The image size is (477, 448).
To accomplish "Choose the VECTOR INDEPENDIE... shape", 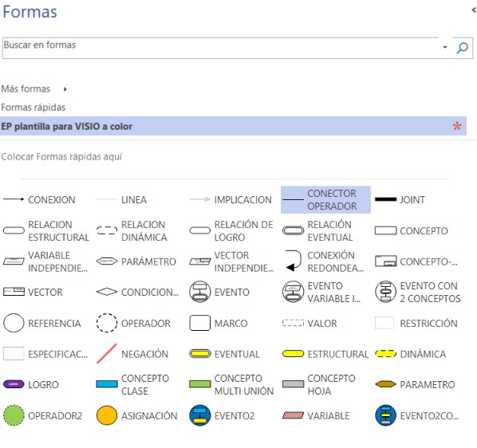I will (x=231, y=261).
